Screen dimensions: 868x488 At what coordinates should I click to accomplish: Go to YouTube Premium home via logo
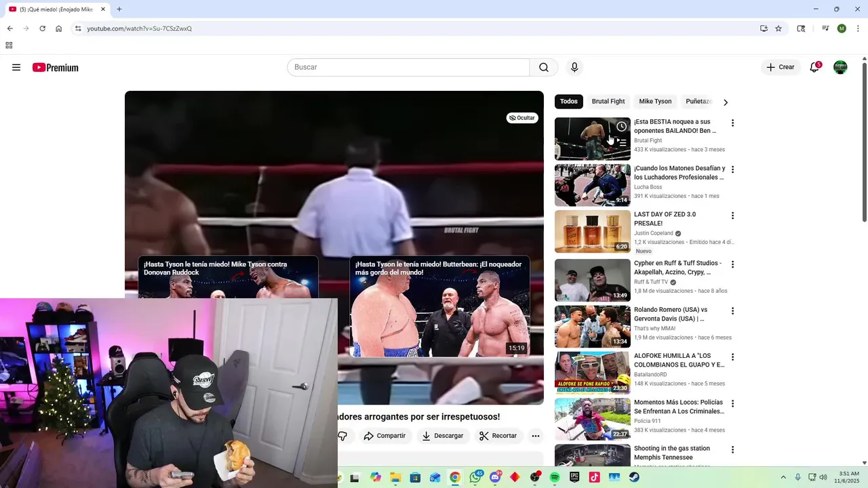[x=56, y=67]
